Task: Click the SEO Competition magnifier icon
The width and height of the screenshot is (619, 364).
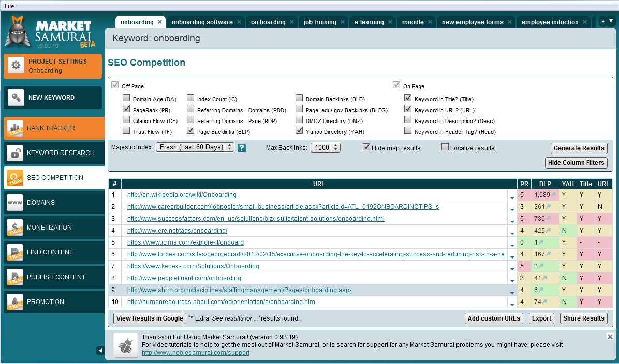Action: (x=15, y=177)
